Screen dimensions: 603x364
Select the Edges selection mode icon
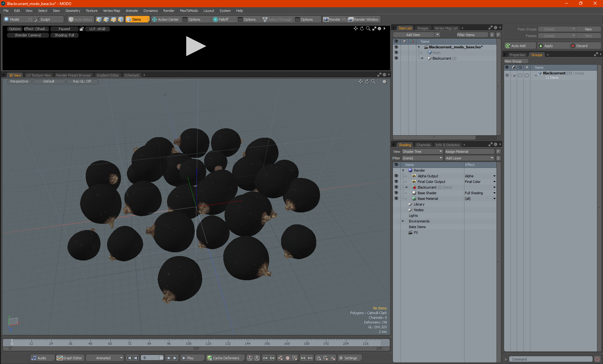[x=106, y=19]
